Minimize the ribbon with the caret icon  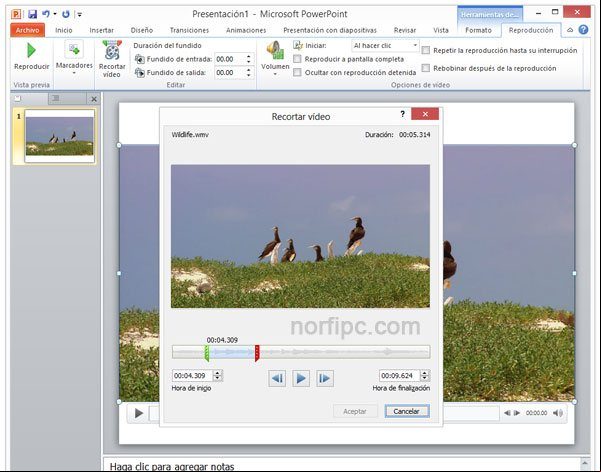[x=570, y=30]
